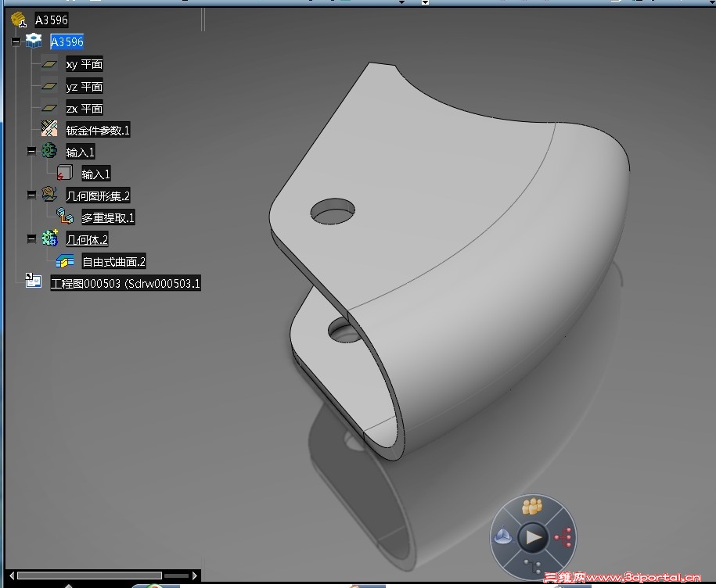The height and width of the screenshot is (588, 716).
Task: Select zx 平面 in the tree
Action: click(84, 108)
